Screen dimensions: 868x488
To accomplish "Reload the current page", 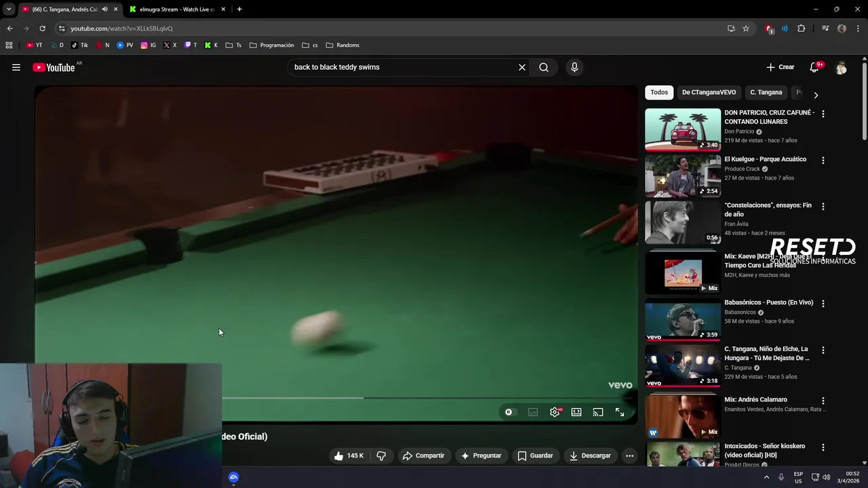I will point(42,28).
